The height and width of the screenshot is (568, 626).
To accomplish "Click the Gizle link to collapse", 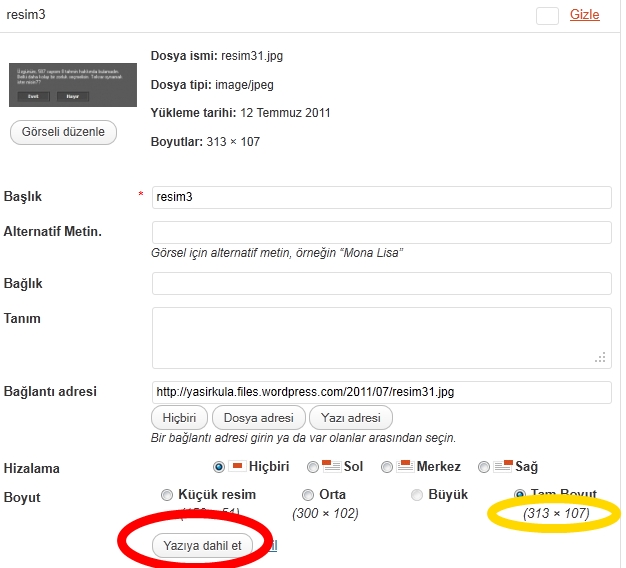I will coord(584,14).
